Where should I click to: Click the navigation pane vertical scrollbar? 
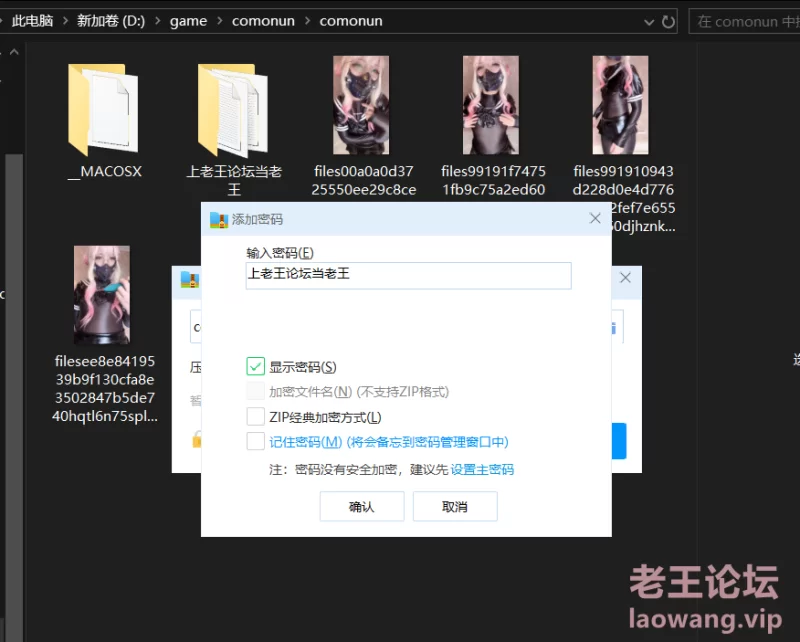14,398
